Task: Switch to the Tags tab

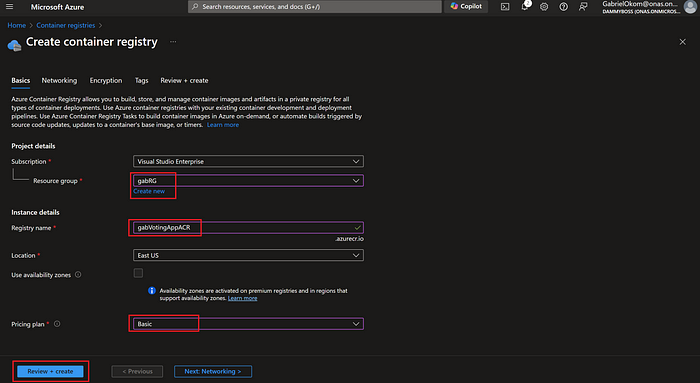Action: pos(142,80)
